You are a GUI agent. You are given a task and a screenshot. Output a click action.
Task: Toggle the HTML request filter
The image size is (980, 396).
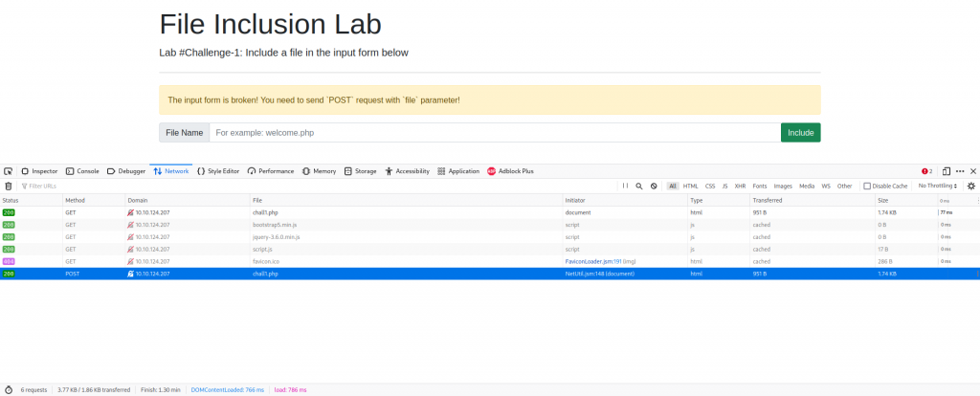690,186
